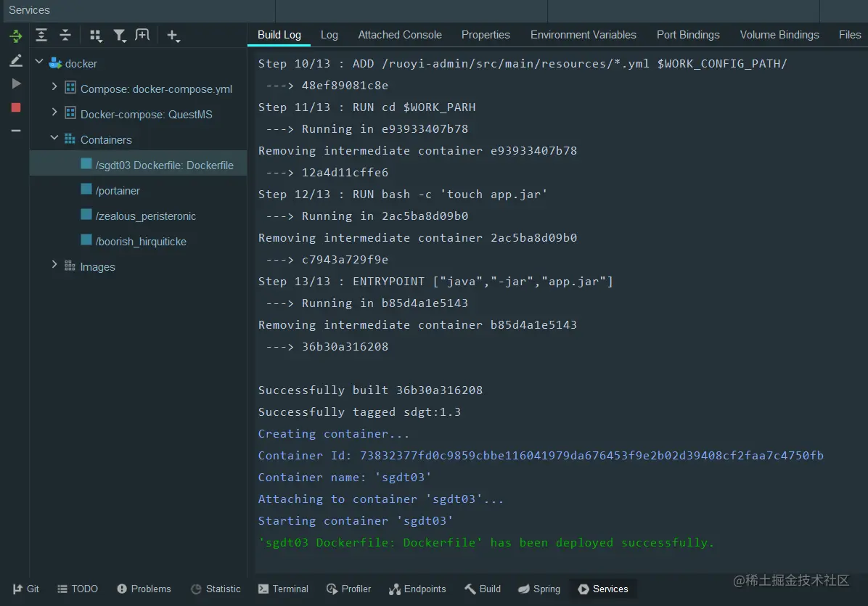The height and width of the screenshot is (606, 868).
Task: Open the Endpoints tool window
Action: point(417,589)
